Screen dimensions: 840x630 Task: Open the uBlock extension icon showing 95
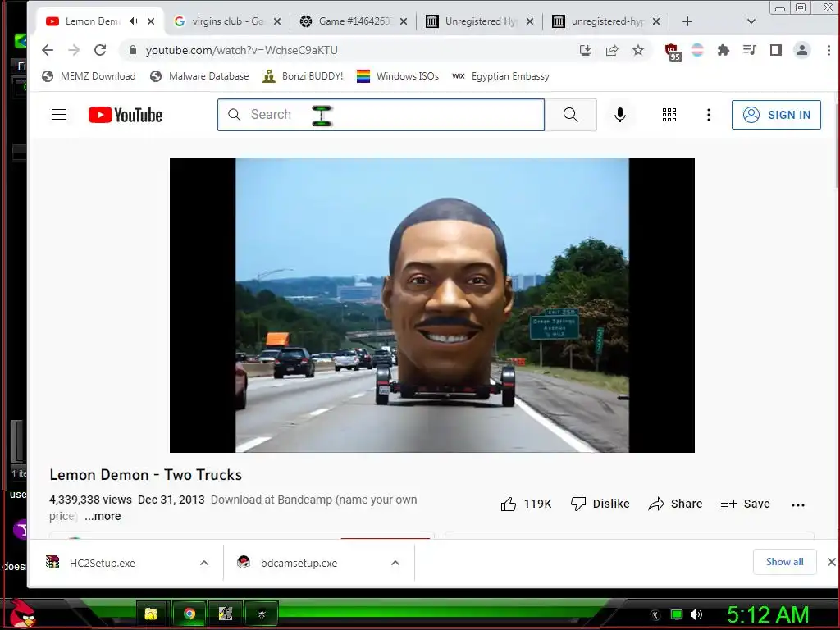tap(673, 52)
